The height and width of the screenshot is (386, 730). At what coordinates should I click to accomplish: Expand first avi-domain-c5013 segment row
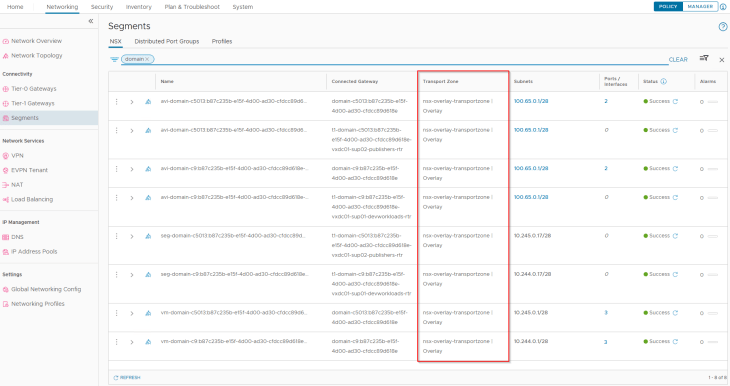coord(132,102)
